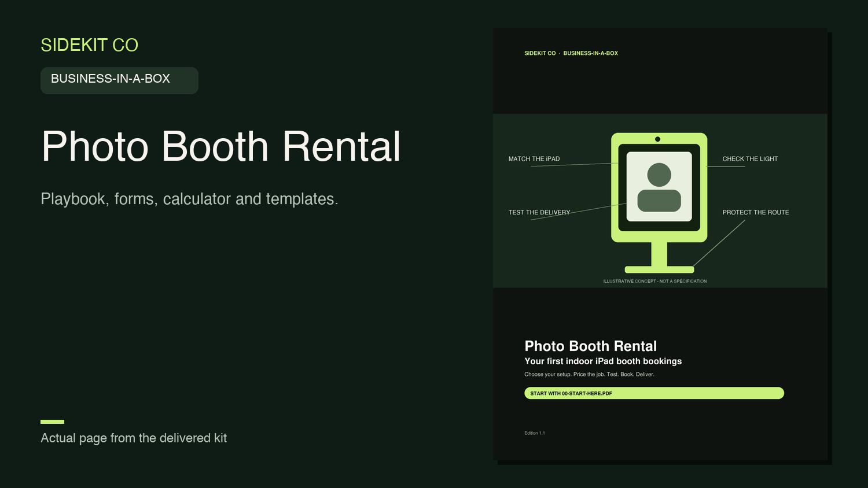Click the MATCH THE iPAD label

tap(534, 159)
